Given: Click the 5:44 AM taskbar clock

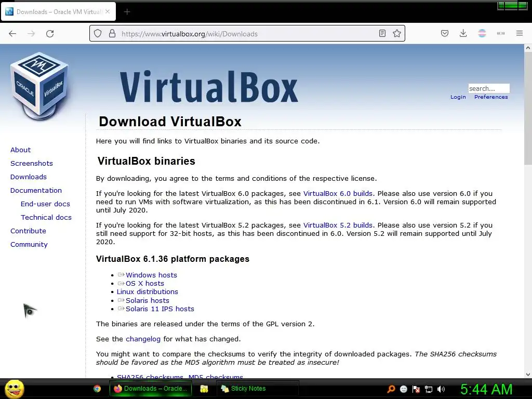Looking at the screenshot, I should click(486, 389).
